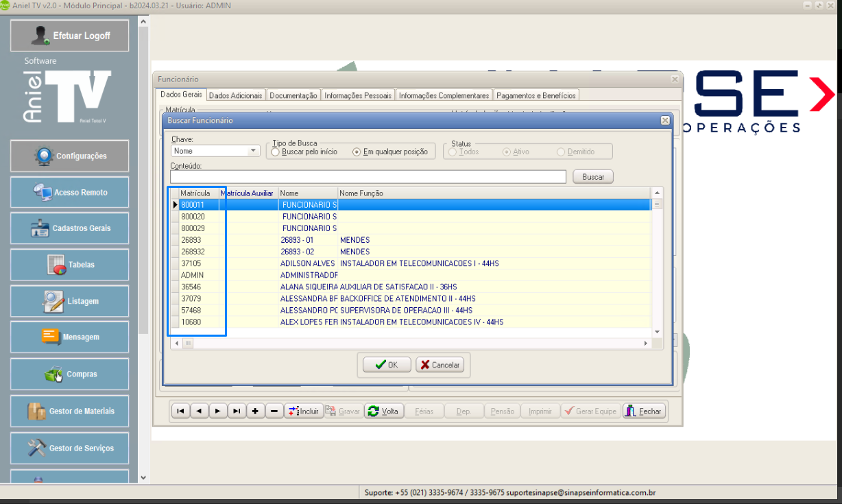Open Cadastros Gerais in the sidebar
Screen dimensions: 842x504
pos(69,228)
